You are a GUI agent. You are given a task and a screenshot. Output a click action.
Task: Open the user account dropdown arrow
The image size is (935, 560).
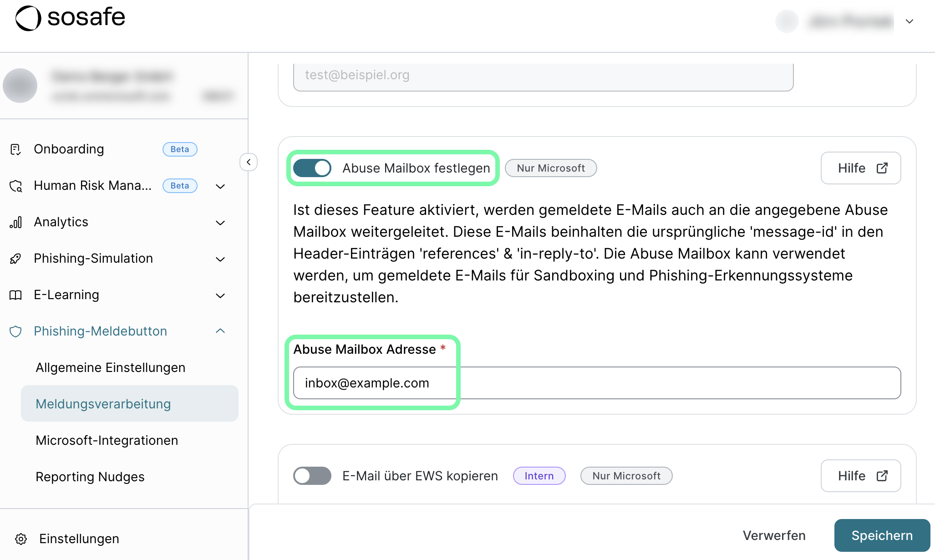pos(910,21)
